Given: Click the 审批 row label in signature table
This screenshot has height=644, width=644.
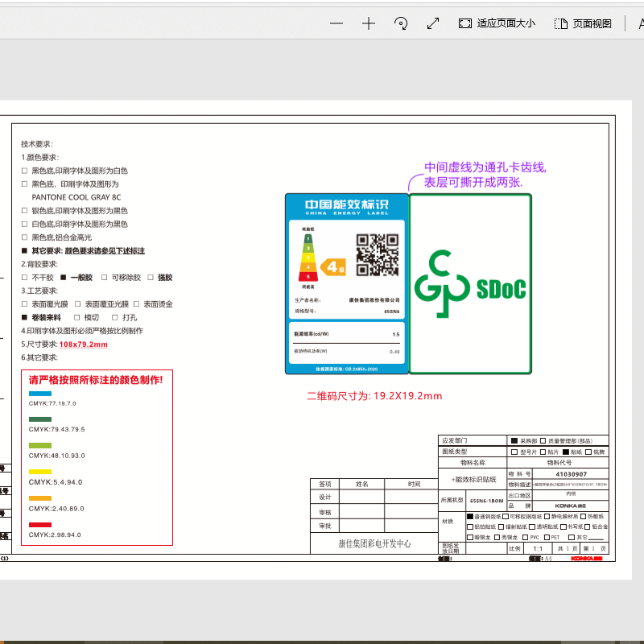Looking at the screenshot, I should pyautogui.click(x=325, y=526).
